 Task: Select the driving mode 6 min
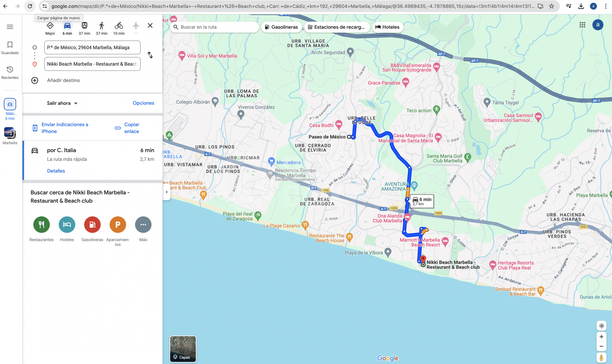point(67,28)
